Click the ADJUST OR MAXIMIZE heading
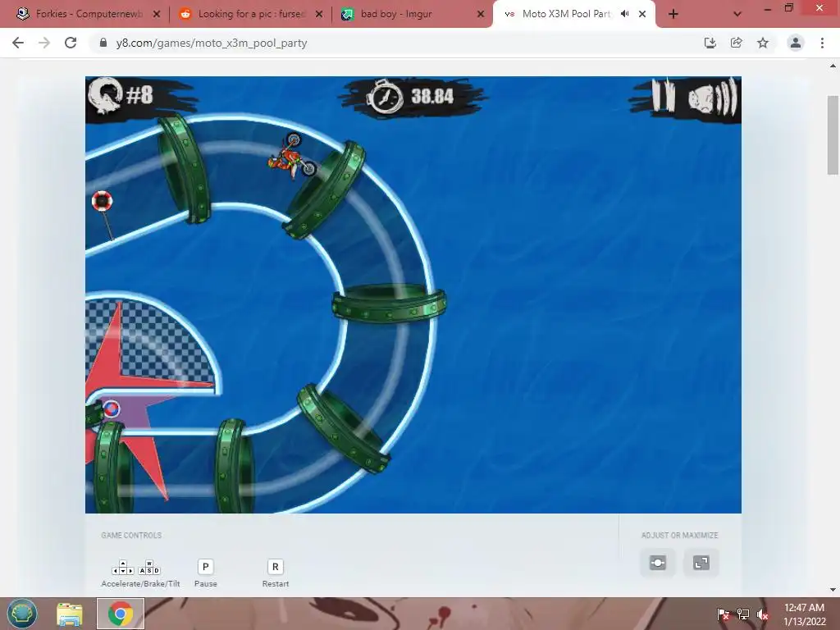The height and width of the screenshot is (630, 840). click(x=680, y=535)
